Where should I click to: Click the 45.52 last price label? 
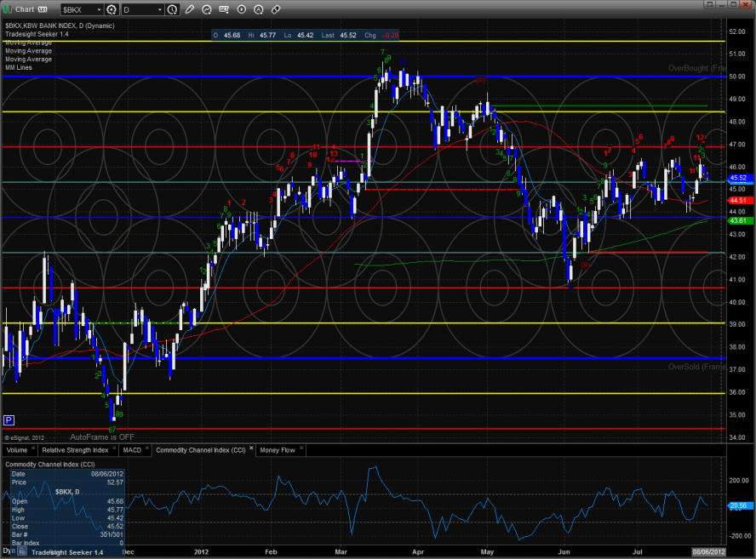click(x=737, y=178)
